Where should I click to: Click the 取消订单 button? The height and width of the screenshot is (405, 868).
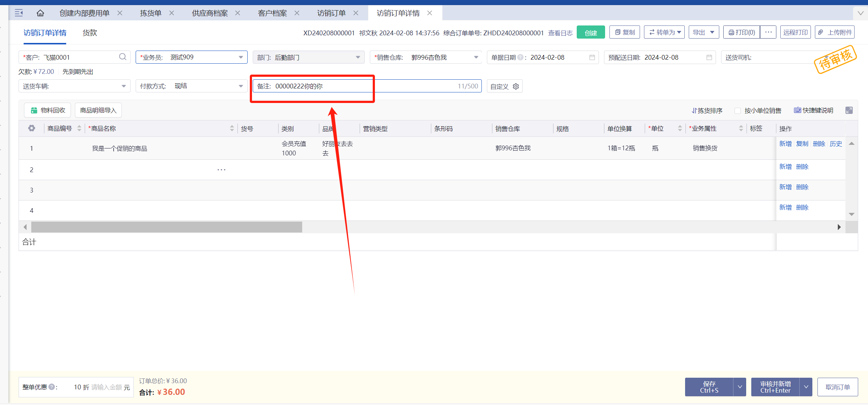click(837, 387)
